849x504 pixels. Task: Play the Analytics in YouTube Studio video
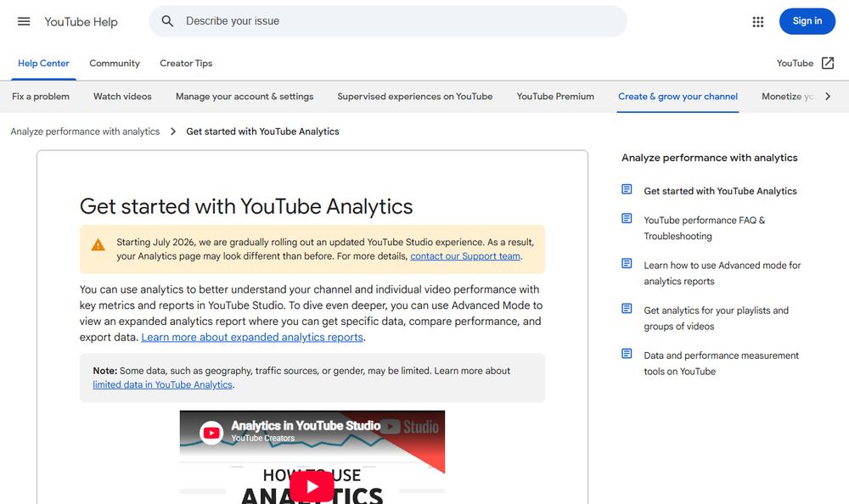tap(312, 486)
